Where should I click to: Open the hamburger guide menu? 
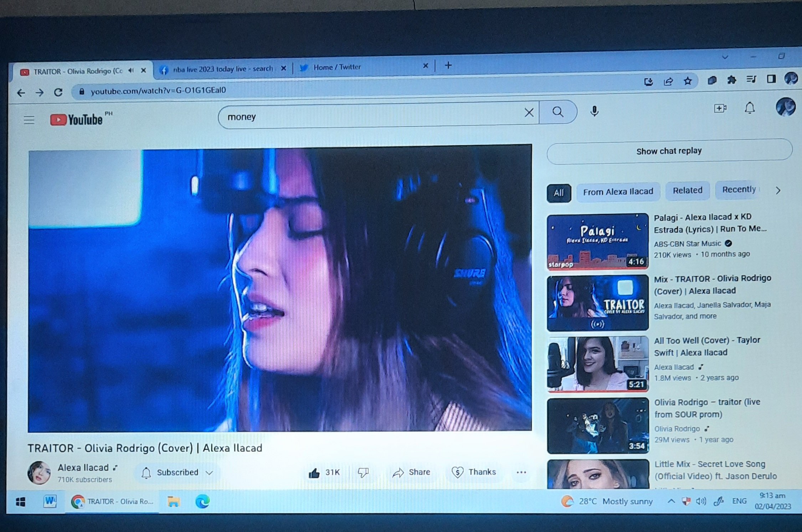(x=29, y=120)
